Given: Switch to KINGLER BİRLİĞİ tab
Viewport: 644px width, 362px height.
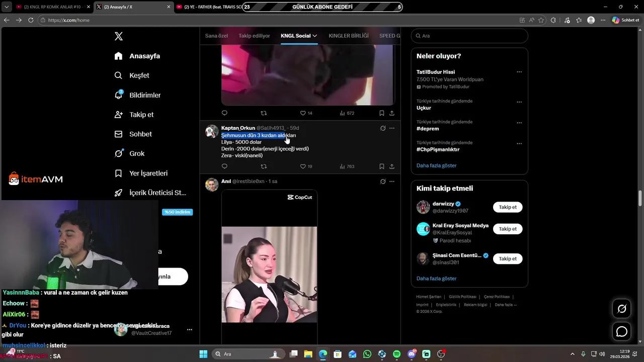Looking at the screenshot, I should 349,36.
